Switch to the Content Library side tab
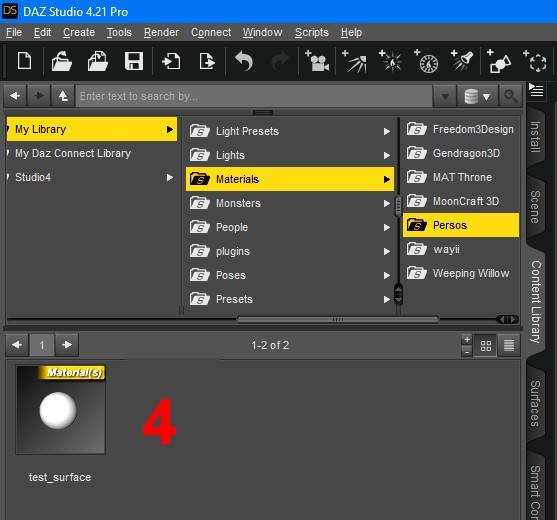 [535, 302]
